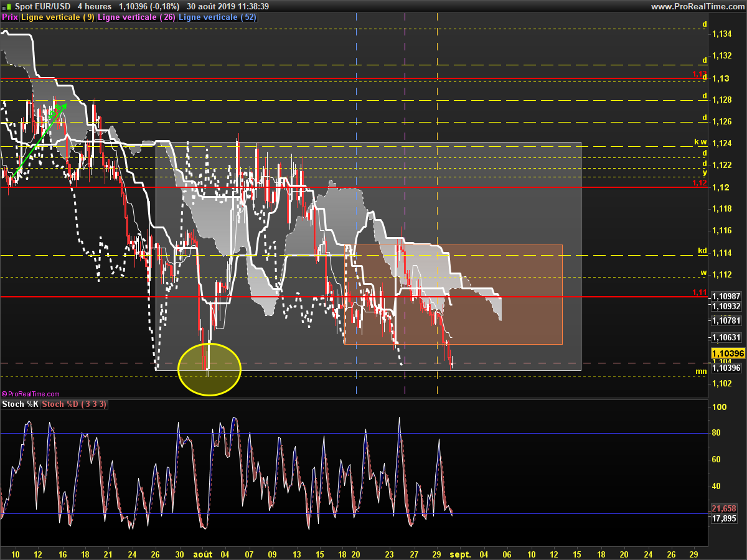Screen dimensions: 747x560
Task: Select the yellow highlighted 1,10396 price label
Action: tap(728, 353)
